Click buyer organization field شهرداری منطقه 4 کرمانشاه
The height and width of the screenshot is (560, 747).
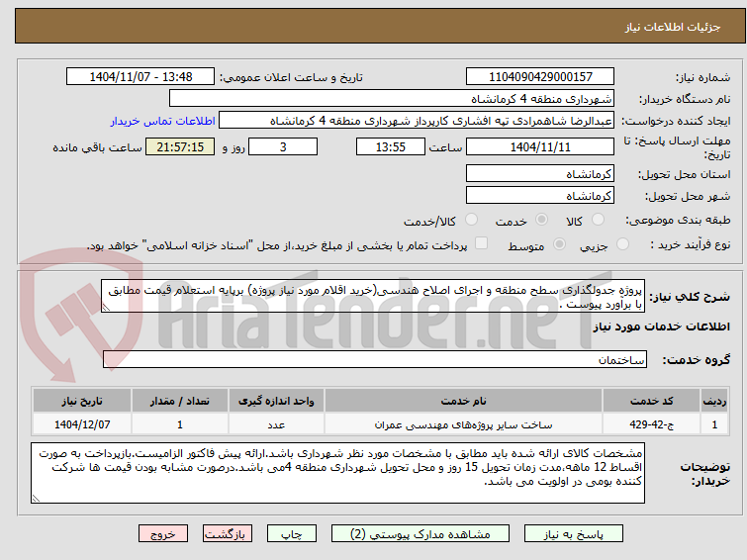(392, 99)
